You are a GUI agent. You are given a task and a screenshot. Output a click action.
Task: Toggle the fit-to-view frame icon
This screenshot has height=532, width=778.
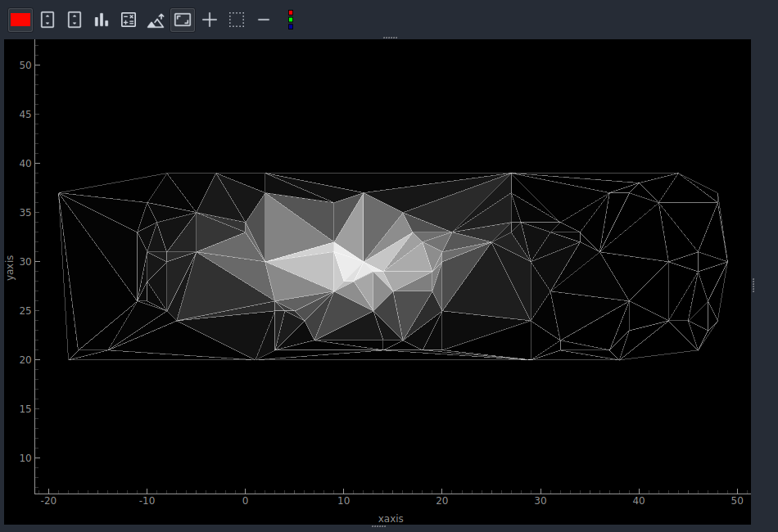(183, 20)
